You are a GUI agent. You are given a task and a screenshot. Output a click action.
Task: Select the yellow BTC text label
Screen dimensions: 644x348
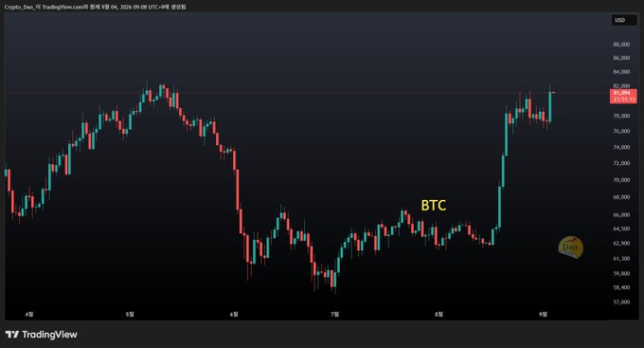[434, 205]
